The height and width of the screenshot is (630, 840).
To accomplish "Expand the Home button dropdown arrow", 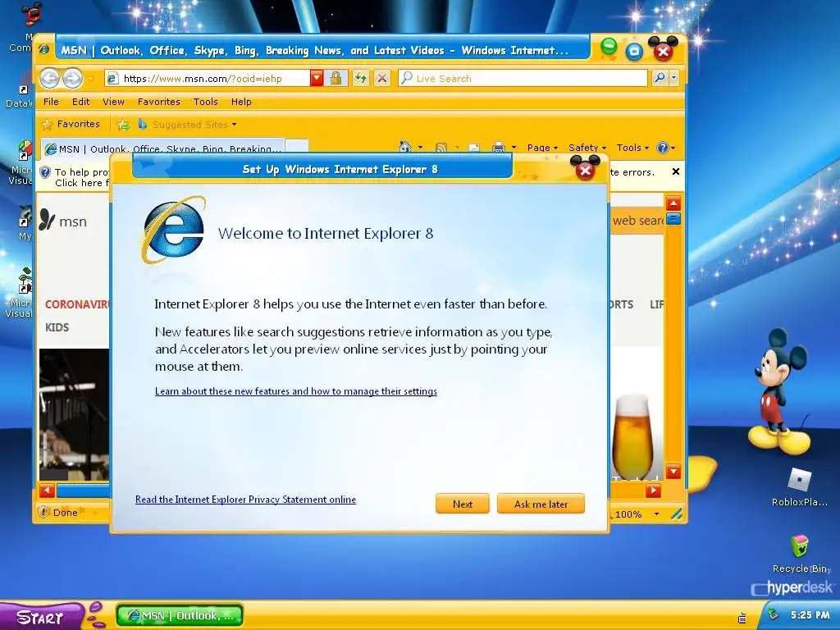I will click(421, 148).
